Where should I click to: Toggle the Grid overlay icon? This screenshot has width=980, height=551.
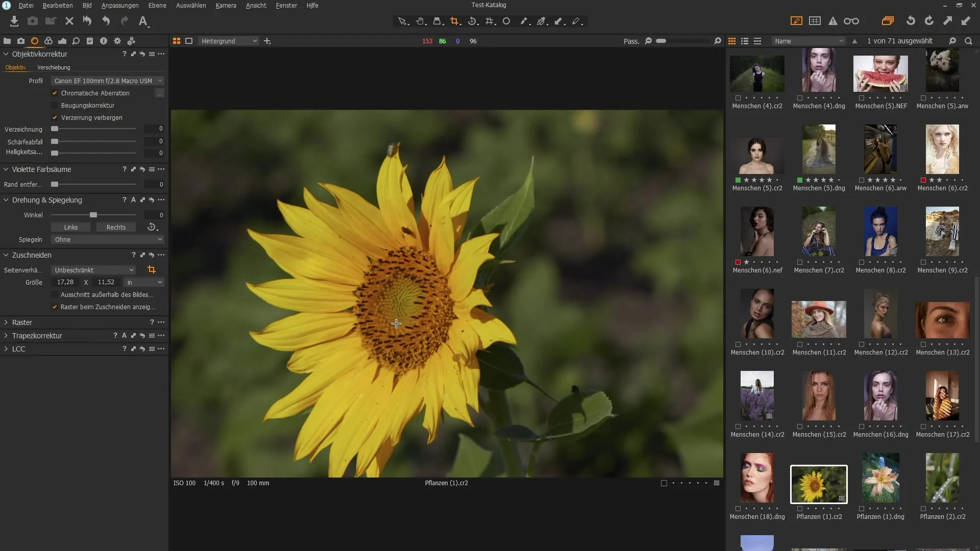(x=815, y=21)
